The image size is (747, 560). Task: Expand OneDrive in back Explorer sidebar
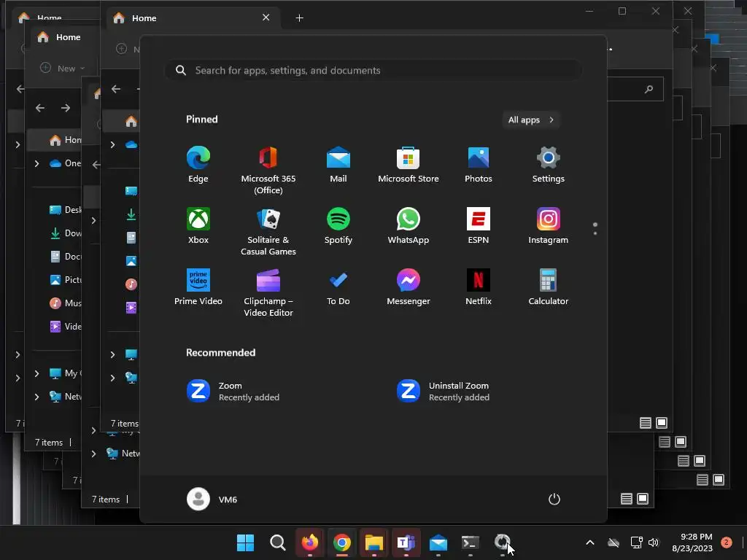pyautogui.click(x=36, y=163)
